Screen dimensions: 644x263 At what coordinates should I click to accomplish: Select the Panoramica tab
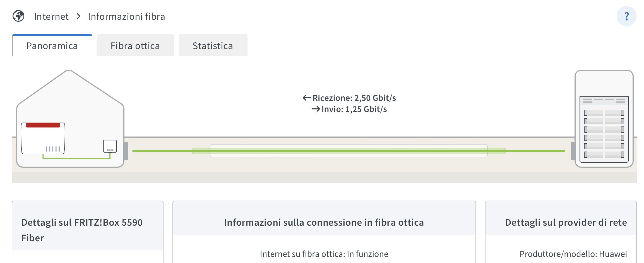pyautogui.click(x=52, y=46)
